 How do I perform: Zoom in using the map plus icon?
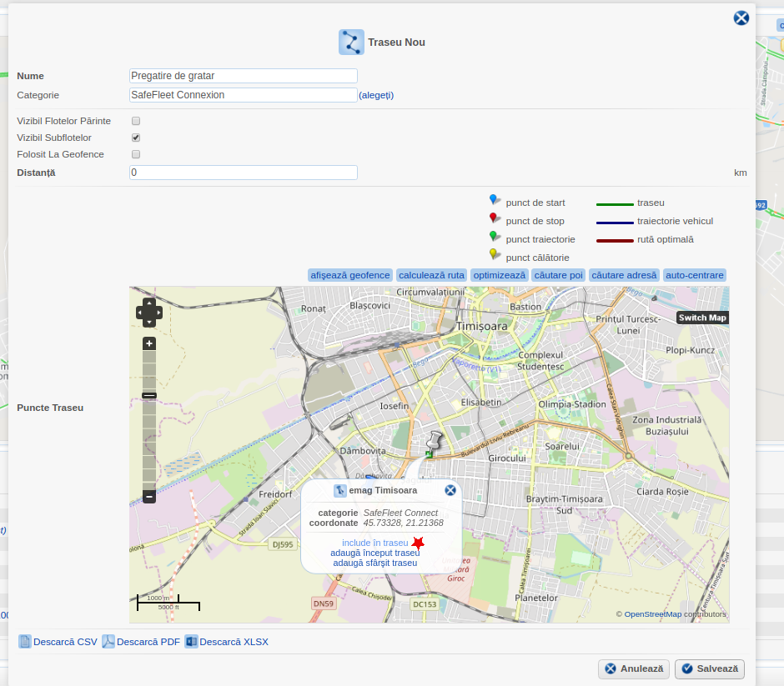coord(148,343)
